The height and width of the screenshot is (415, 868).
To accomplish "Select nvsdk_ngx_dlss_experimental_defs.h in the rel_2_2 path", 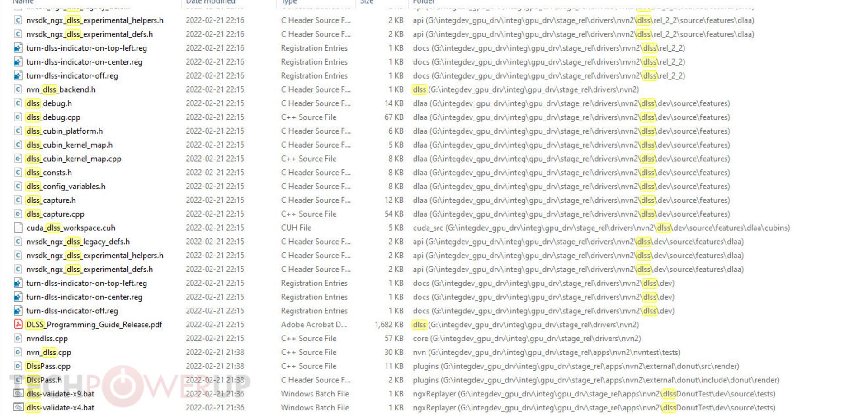I will pyautogui.click(x=90, y=34).
